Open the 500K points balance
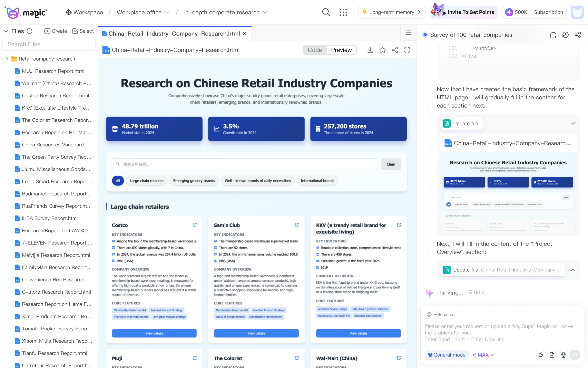588x368 pixels. tap(516, 12)
